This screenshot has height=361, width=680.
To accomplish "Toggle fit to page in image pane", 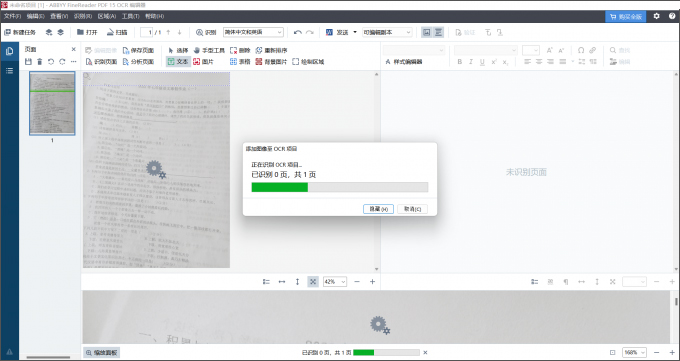I will [313, 282].
